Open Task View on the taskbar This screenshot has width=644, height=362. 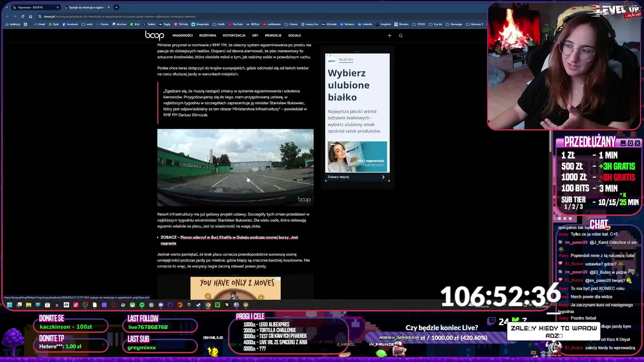pyautogui.click(x=19, y=305)
